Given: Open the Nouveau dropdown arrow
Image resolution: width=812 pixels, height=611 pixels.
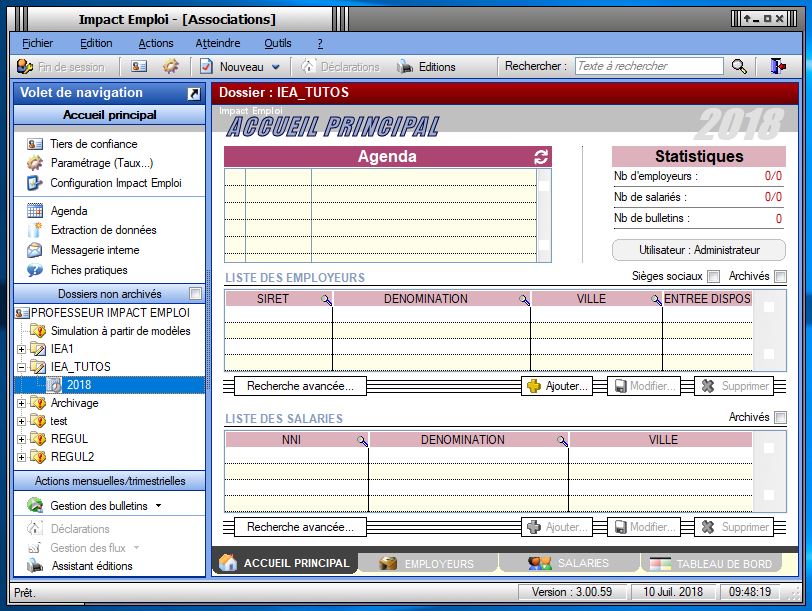Looking at the screenshot, I should [x=276, y=67].
